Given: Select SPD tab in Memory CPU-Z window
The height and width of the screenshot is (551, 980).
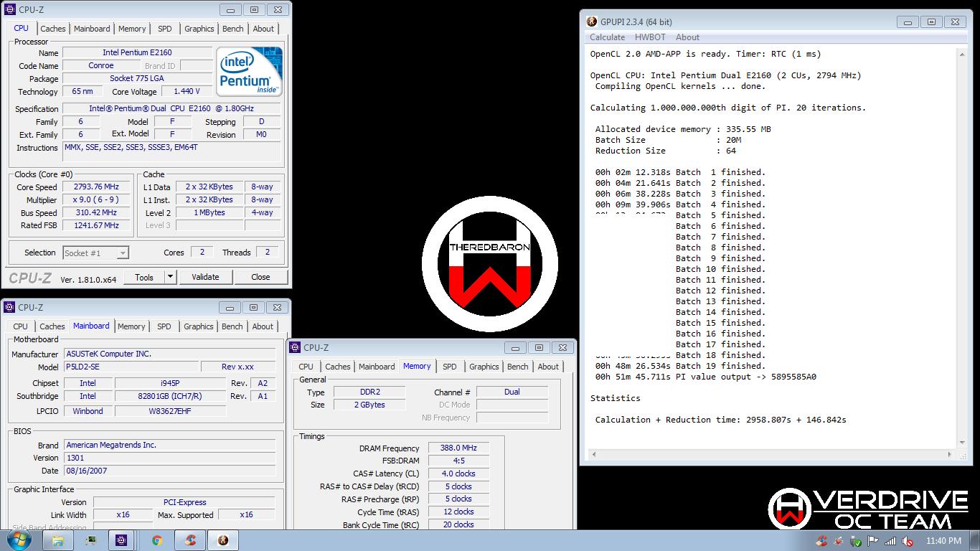Looking at the screenshot, I should 450,367.
